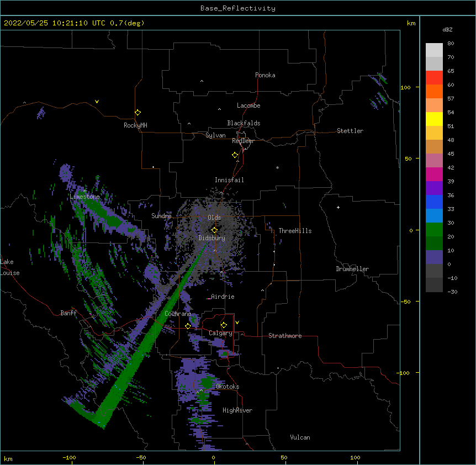Viewport: 476px width, 465px height.
Task: Click the yellow diamond marker south of RedDeer
Action: click(x=235, y=155)
